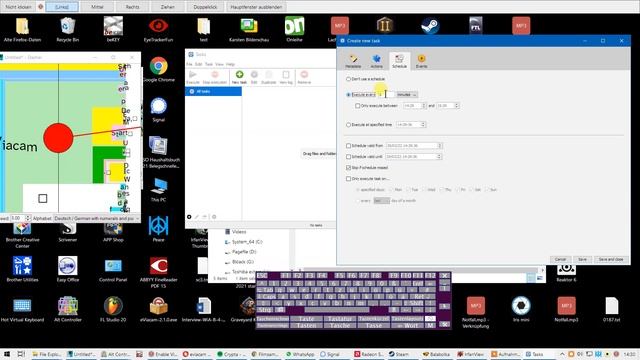Click the Save button in Create new task
Screen dimensions: 640x360
coord(582,260)
